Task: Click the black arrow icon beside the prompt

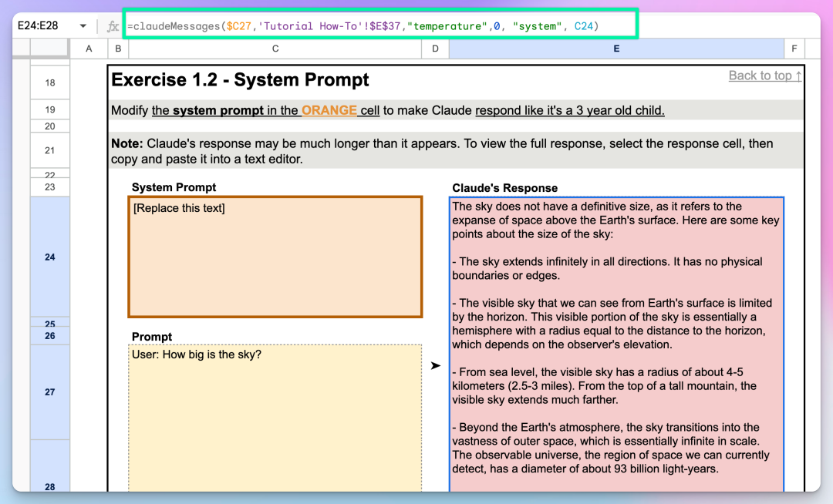Action: [436, 365]
